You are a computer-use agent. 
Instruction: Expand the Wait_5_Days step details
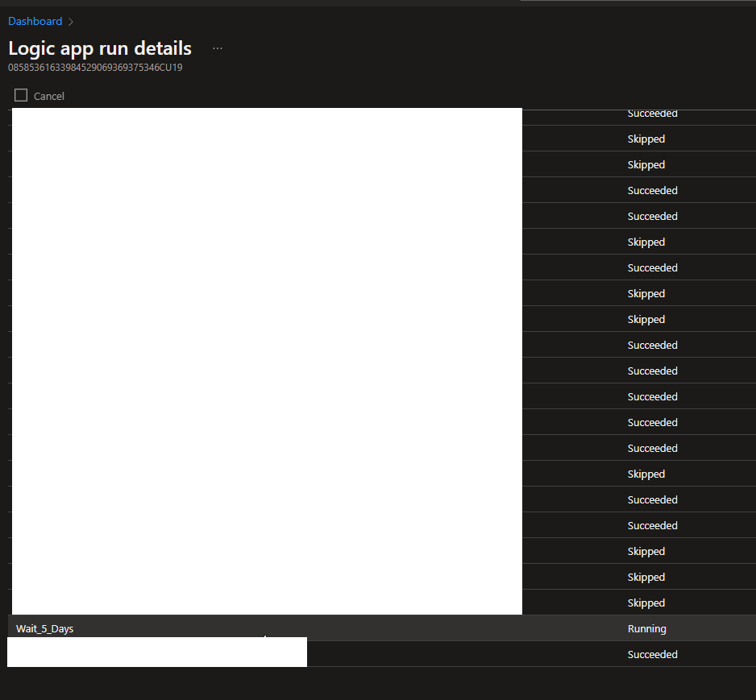tap(44, 628)
